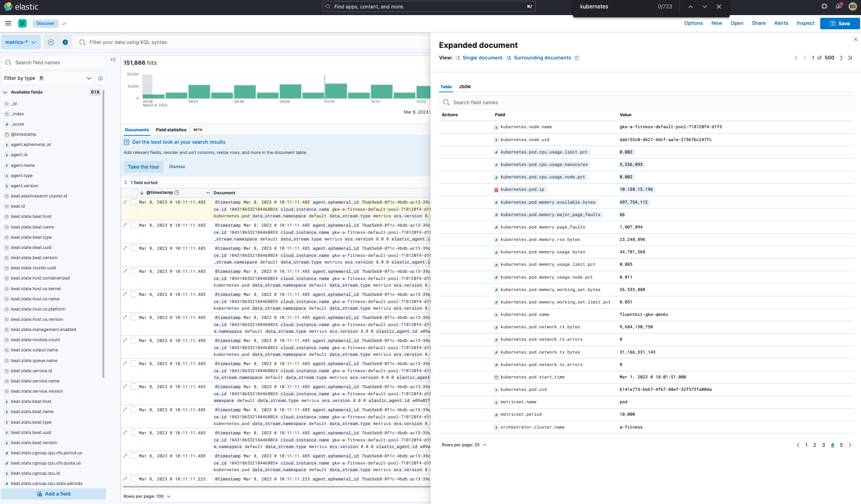Change Rows per page 100 setting
Viewport: 861px width, 504px height.
(147, 496)
